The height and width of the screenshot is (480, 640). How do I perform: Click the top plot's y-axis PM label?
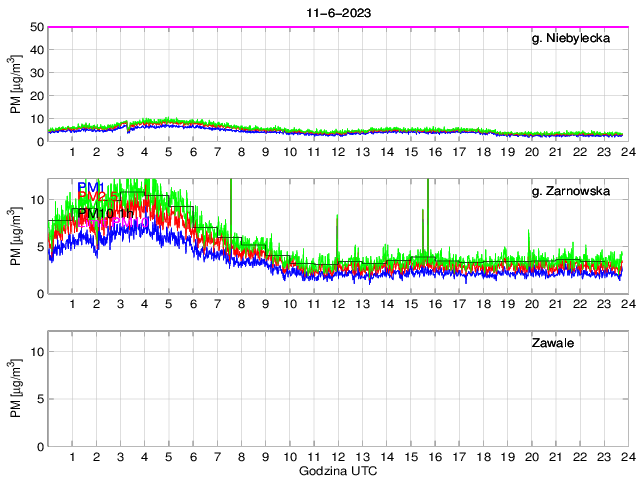tap(15, 84)
